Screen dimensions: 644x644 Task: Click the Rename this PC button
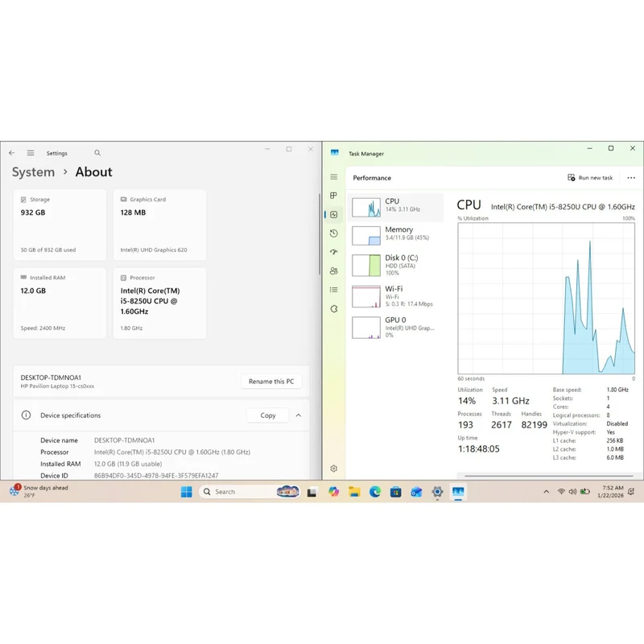(271, 382)
